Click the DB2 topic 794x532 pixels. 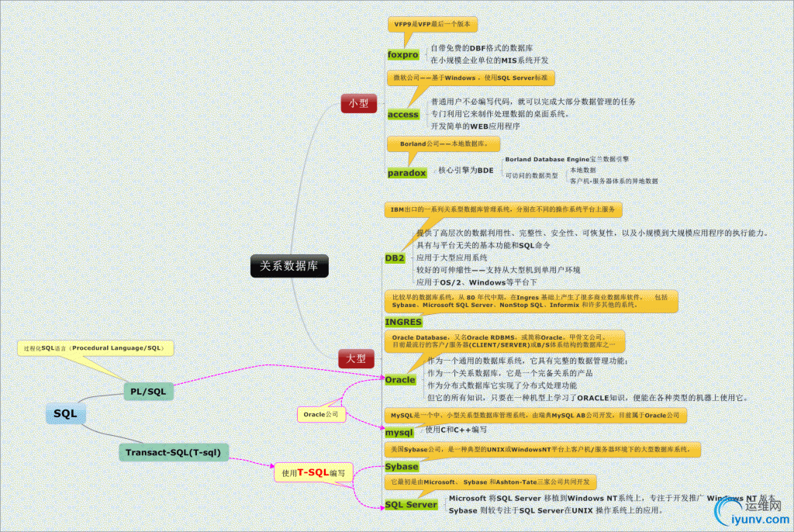click(x=395, y=258)
